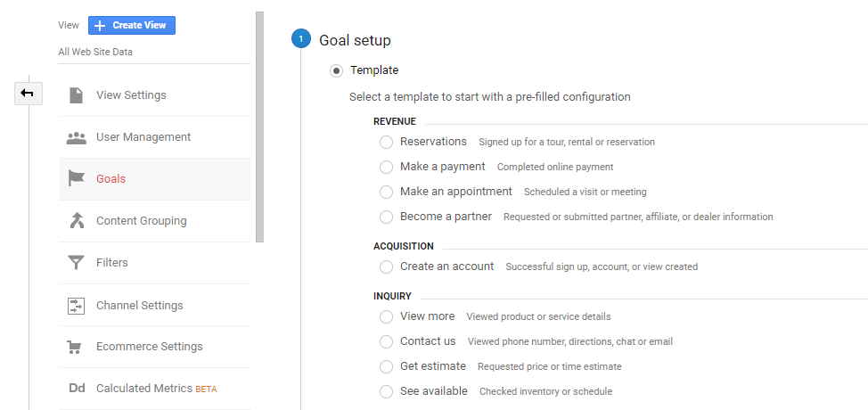This screenshot has height=410, width=868.
Task: Choose the Reservations template option
Action: [386, 142]
